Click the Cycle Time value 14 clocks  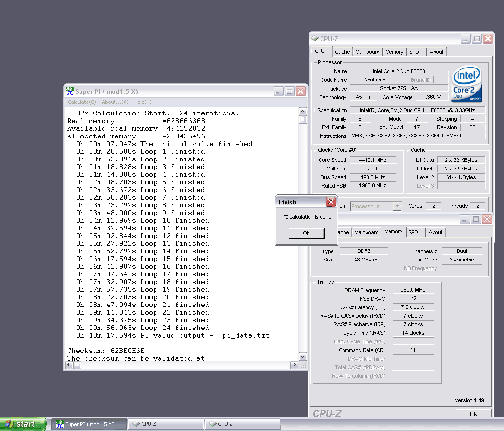(x=412, y=333)
